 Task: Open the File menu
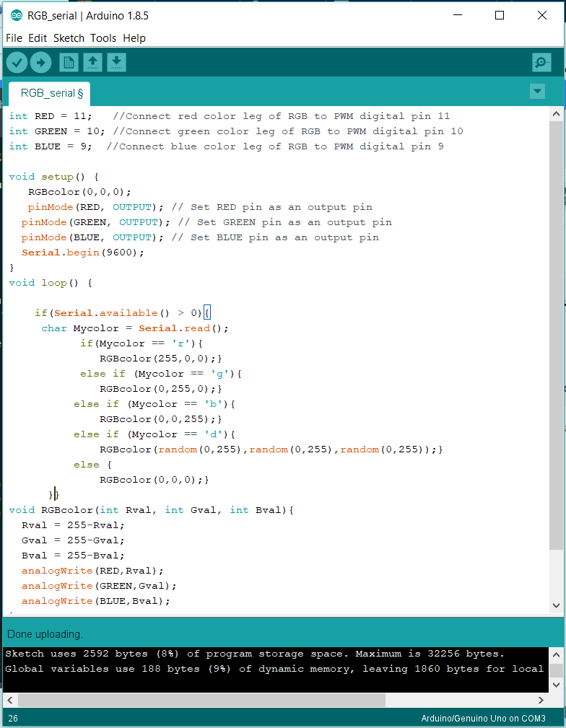14,38
